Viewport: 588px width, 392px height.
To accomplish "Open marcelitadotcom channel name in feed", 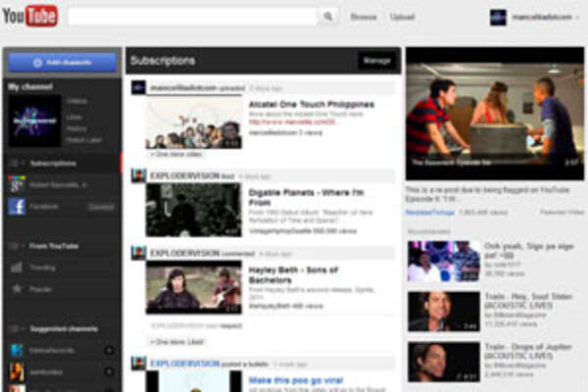I will tap(183, 88).
